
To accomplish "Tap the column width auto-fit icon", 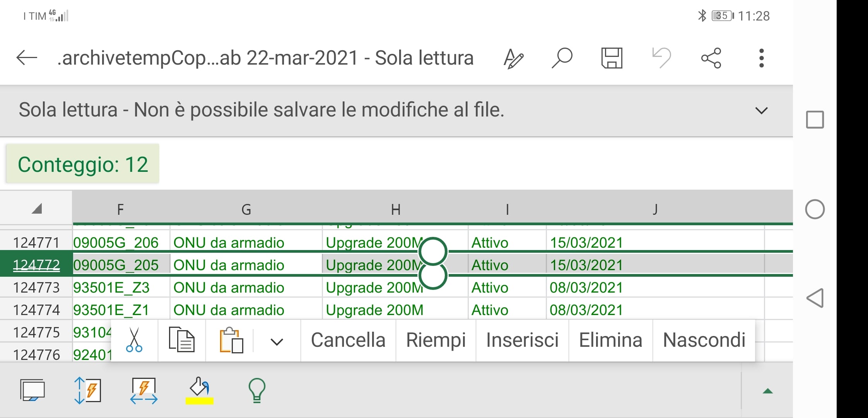I will pyautogui.click(x=144, y=390).
